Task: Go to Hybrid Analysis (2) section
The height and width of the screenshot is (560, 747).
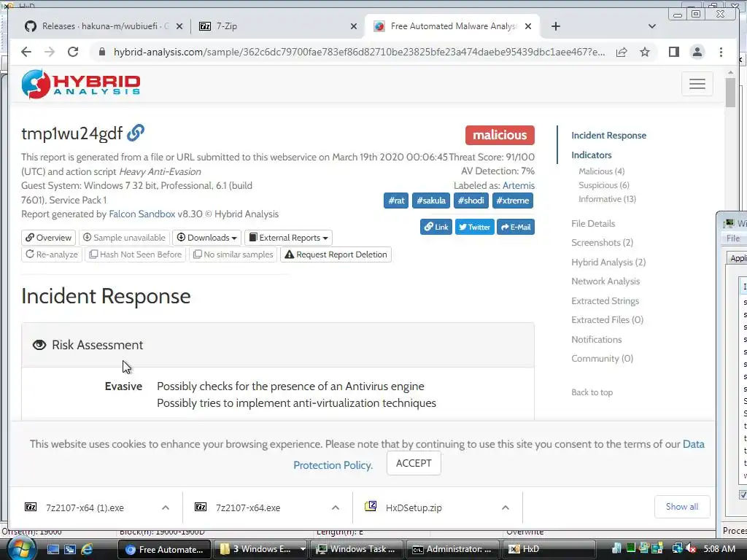Action: point(608,262)
